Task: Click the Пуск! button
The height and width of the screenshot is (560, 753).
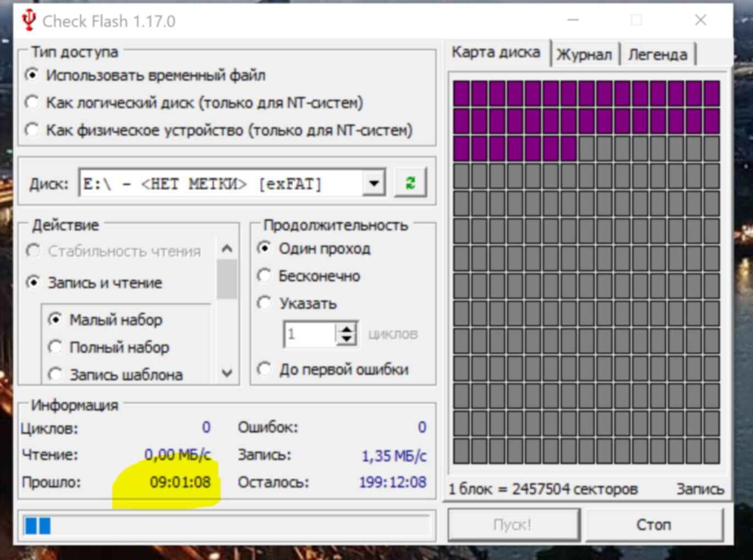Action: coord(513,525)
